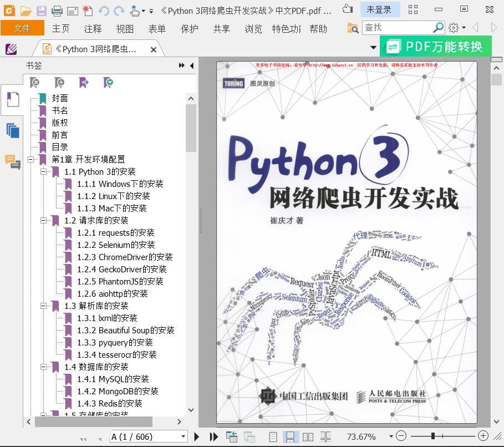Viewport: 504px width, 447px height.
Task: Select the Hand tool icon
Action: 135,11
